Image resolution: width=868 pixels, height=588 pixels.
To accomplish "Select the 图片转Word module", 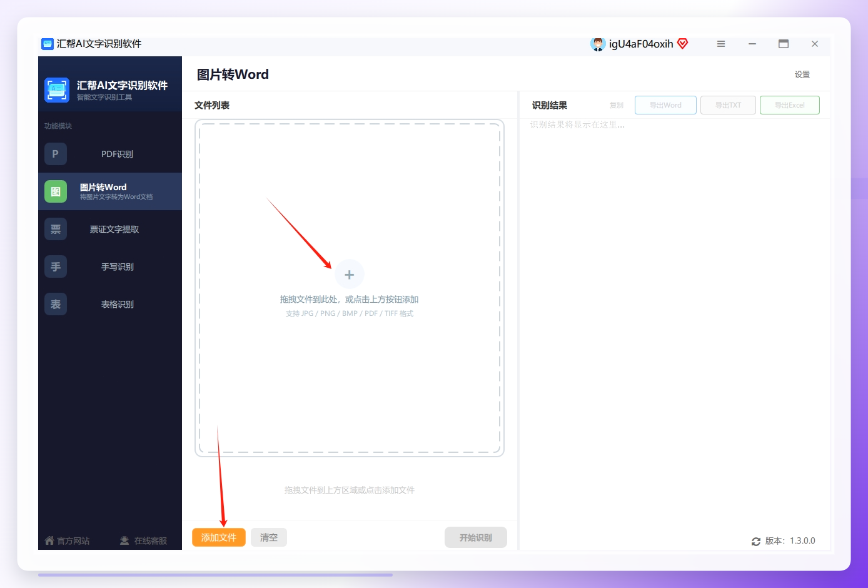I will tap(110, 191).
